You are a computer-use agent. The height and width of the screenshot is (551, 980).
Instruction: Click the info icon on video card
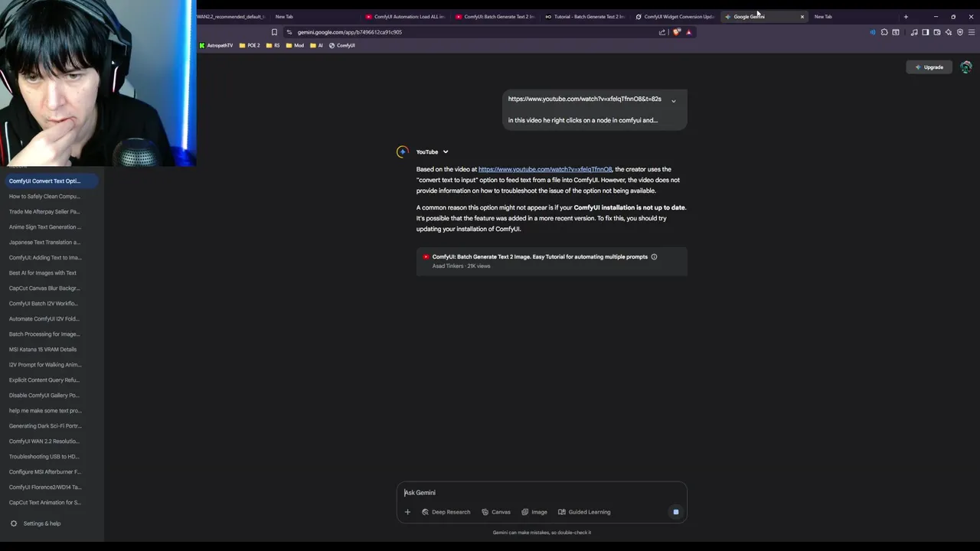coord(654,257)
